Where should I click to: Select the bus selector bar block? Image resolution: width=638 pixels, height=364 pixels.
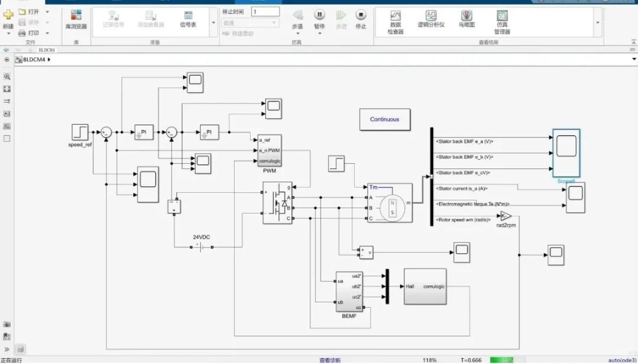pyautogui.click(x=432, y=176)
